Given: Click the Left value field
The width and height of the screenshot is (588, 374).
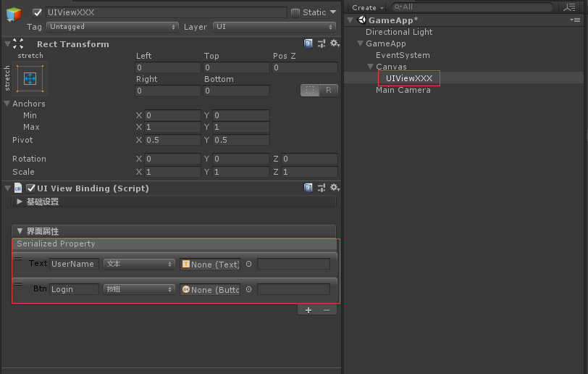Looking at the screenshot, I should [x=168, y=67].
